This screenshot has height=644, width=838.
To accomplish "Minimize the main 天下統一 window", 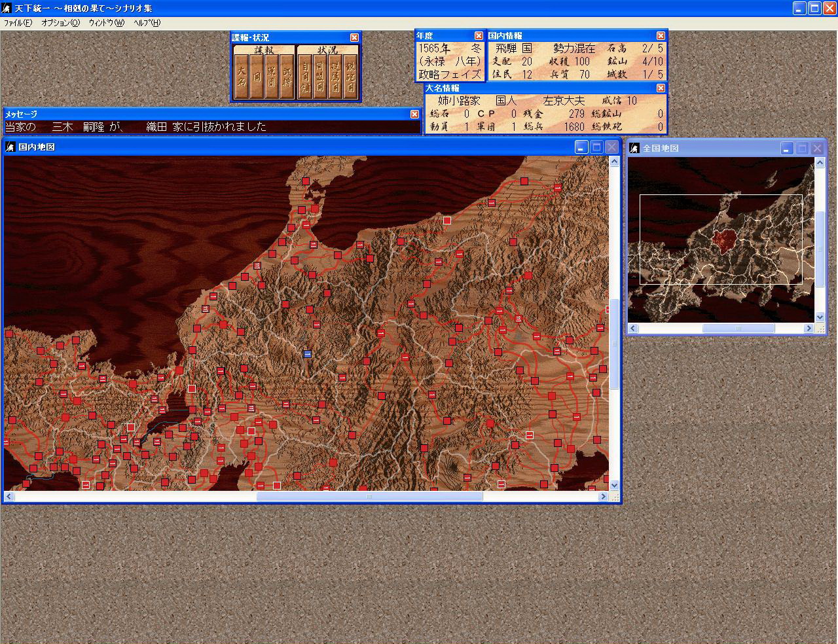I will [x=799, y=8].
